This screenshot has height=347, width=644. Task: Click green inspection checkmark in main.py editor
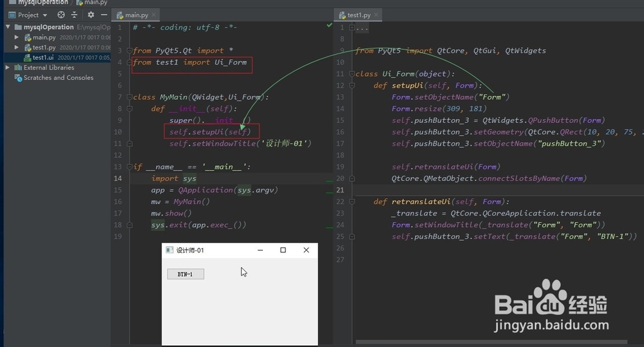[x=329, y=26]
